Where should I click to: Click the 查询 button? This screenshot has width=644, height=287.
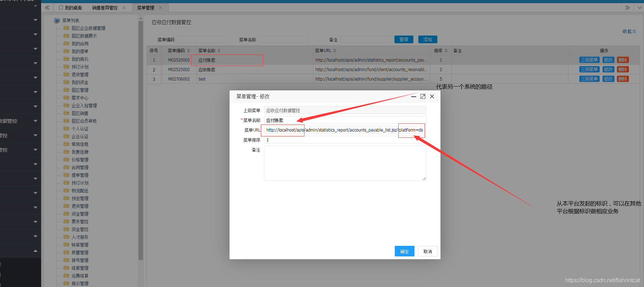pos(404,39)
